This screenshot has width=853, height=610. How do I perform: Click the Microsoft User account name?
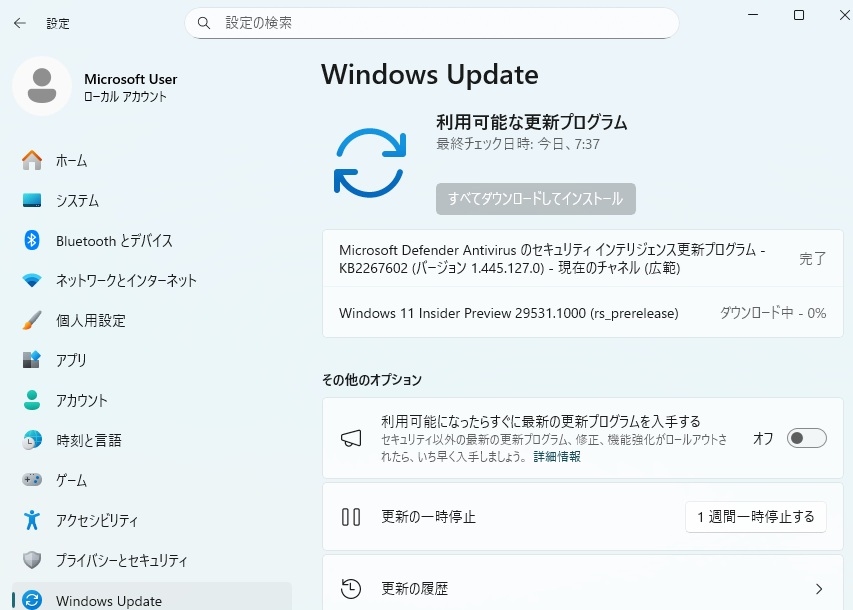click(x=131, y=79)
